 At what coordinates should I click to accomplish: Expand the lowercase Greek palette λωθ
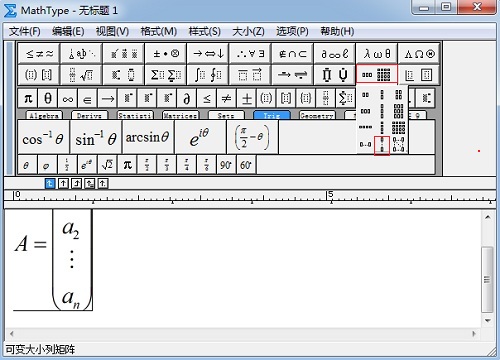[x=377, y=53]
